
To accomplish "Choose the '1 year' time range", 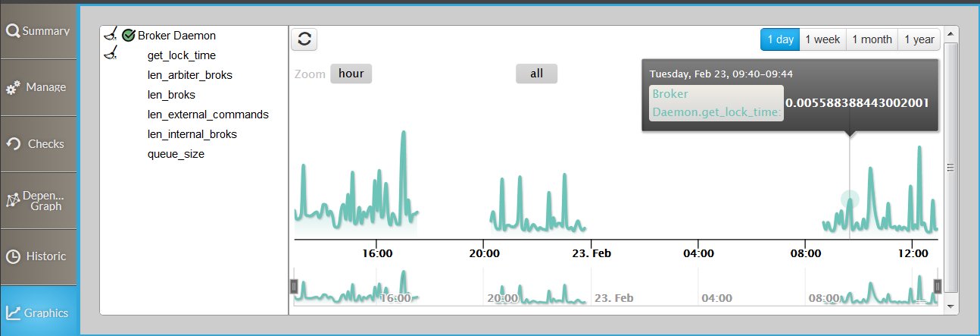I will [919, 39].
